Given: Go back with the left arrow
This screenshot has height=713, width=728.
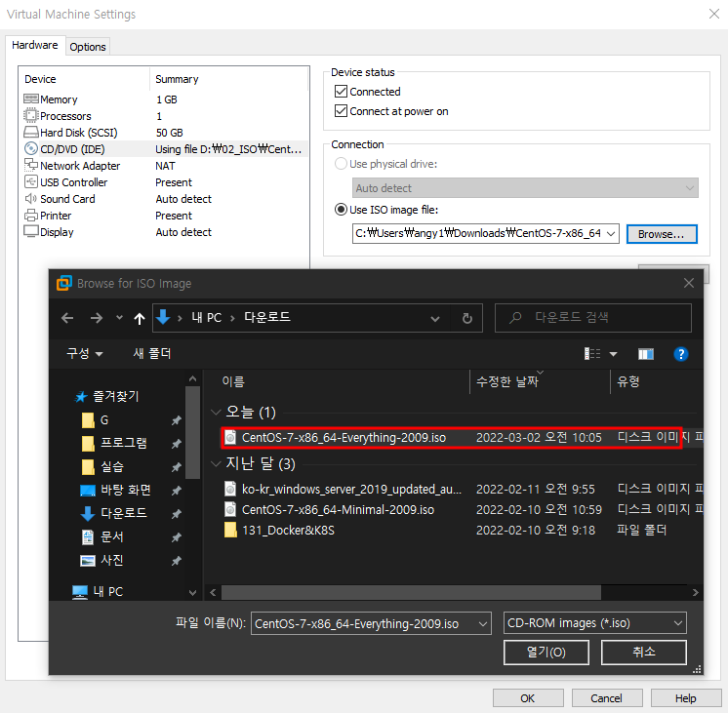Looking at the screenshot, I should [x=67, y=318].
